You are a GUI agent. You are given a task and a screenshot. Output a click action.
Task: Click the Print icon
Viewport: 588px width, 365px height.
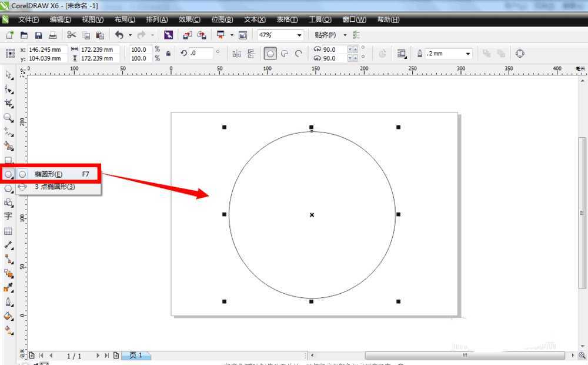click(52, 35)
